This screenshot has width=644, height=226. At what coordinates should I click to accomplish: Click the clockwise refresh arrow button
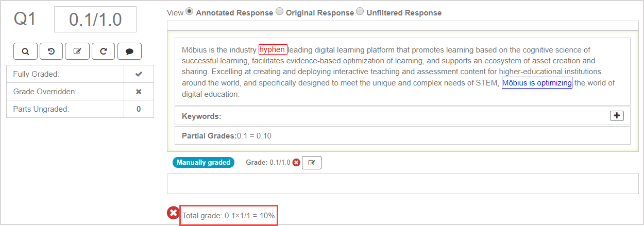[104, 51]
